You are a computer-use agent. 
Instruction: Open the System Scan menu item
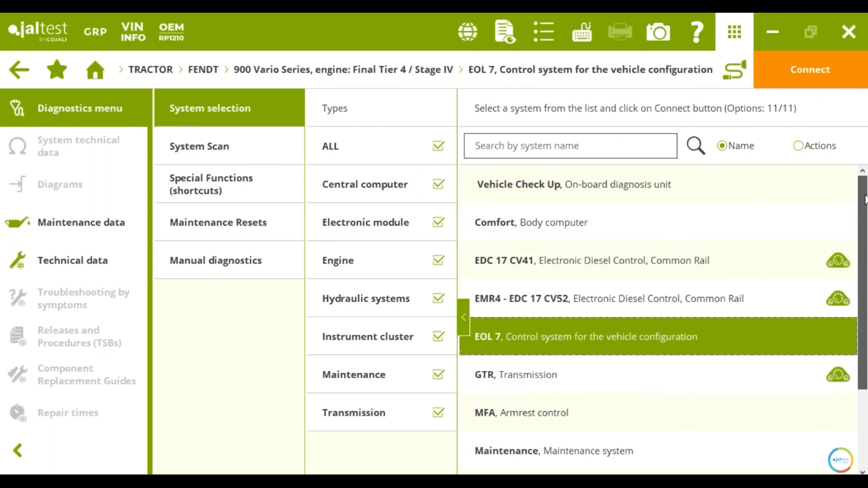point(199,146)
